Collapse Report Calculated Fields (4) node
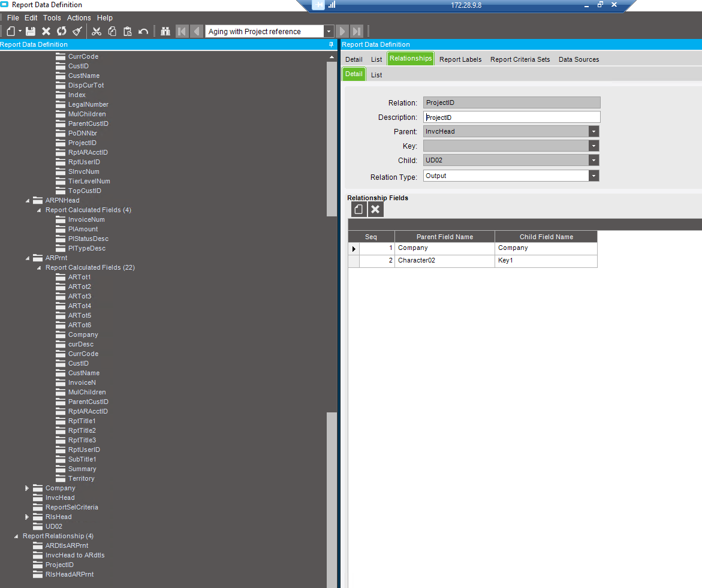The image size is (702, 588). pyautogui.click(x=39, y=210)
